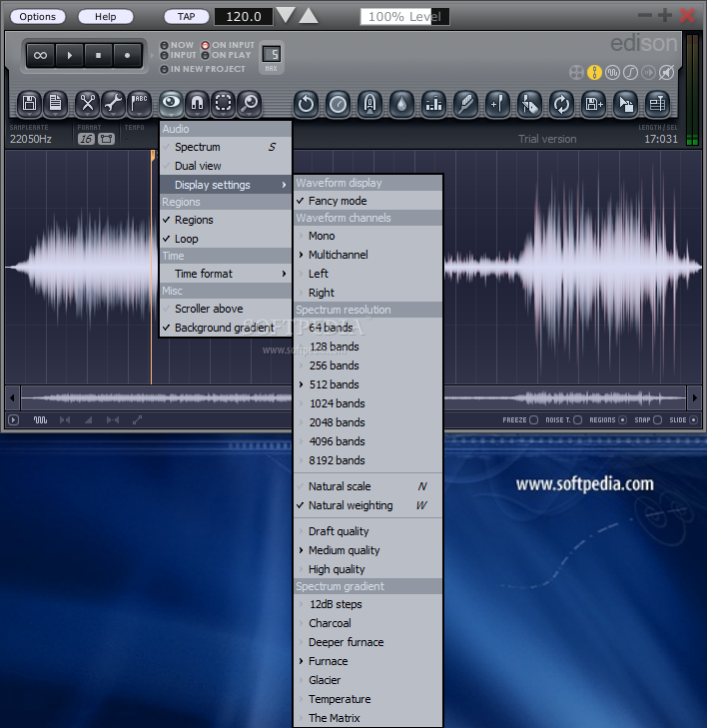Open the Options menu
The height and width of the screenshot is (728, 707).
pos(38,17)
